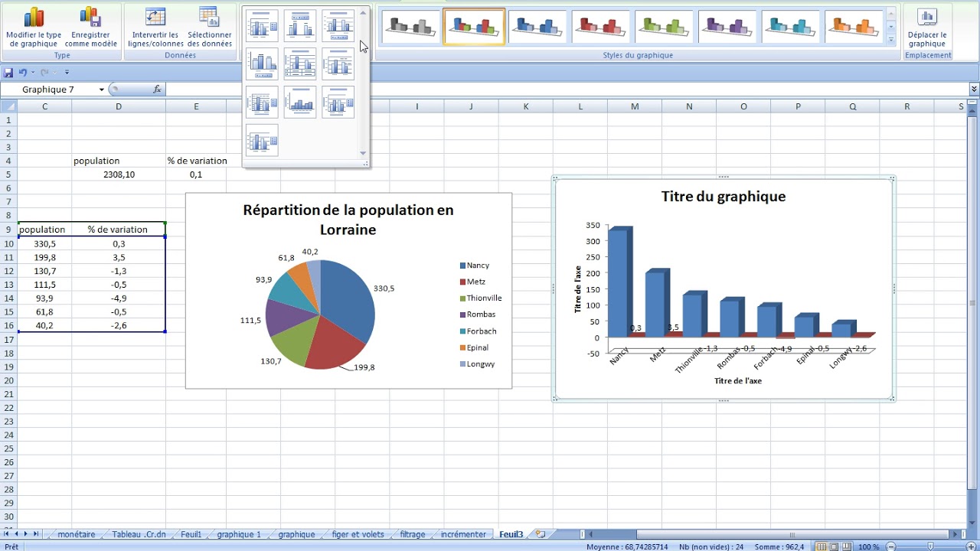
Task: Select row 9 header
Action: [8, 230]
